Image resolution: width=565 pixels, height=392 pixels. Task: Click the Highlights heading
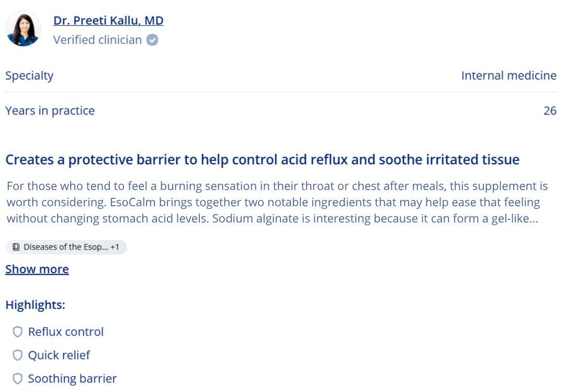click(36, 305)
